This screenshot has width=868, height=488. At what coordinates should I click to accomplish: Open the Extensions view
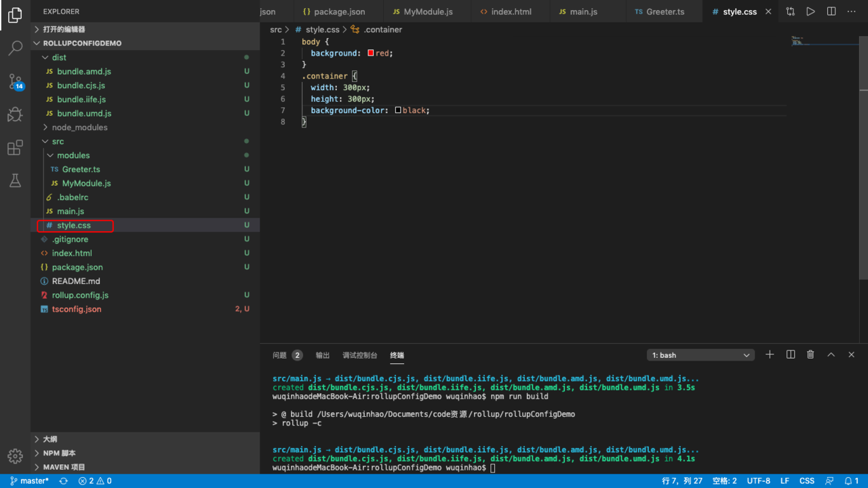(x=15, y=148)
